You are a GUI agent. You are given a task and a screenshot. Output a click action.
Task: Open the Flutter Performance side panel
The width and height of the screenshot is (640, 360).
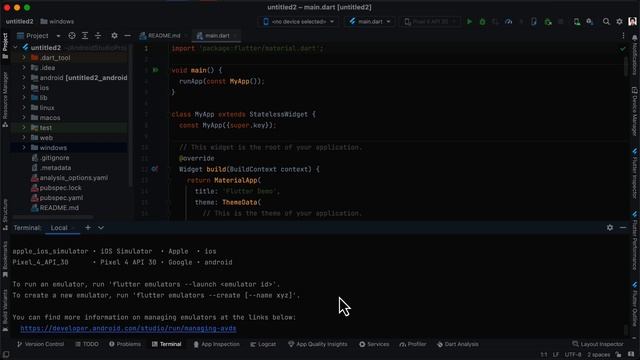[x=635, y=241]
